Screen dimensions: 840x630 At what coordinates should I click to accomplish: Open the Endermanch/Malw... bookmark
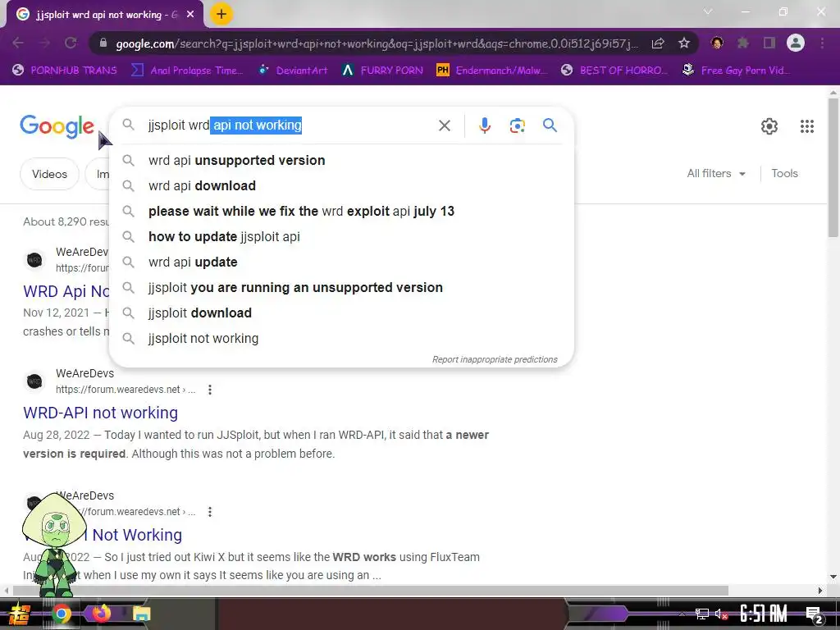click(x=492, y=71)
